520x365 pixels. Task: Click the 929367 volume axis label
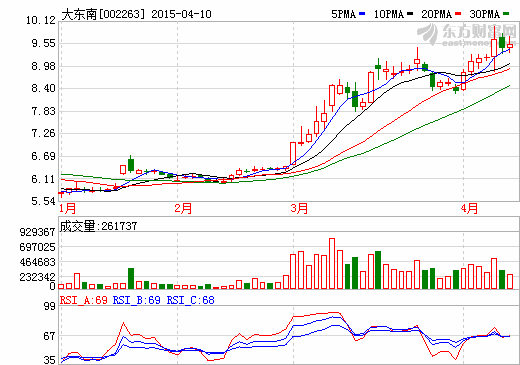pos(37,232)
